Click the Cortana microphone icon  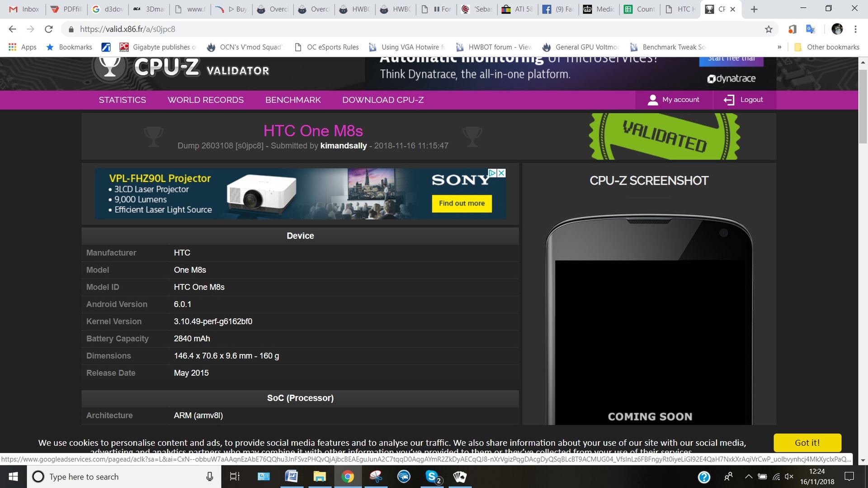[210, 477]
